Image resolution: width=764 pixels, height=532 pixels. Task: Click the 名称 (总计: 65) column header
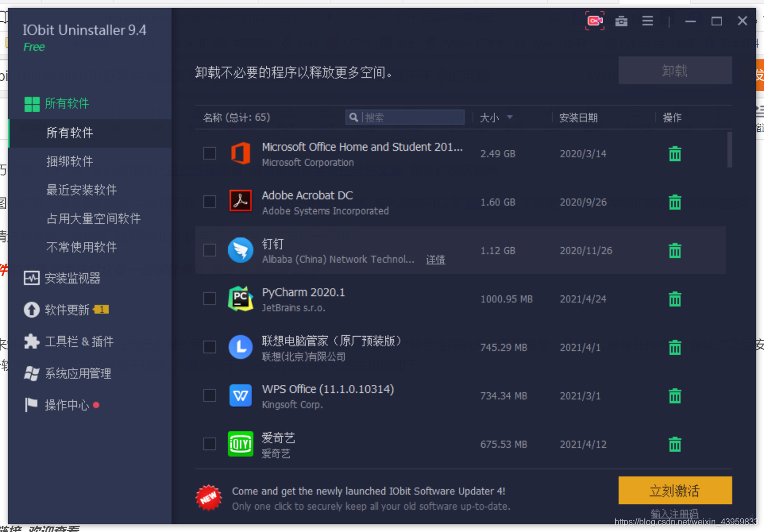237,118
